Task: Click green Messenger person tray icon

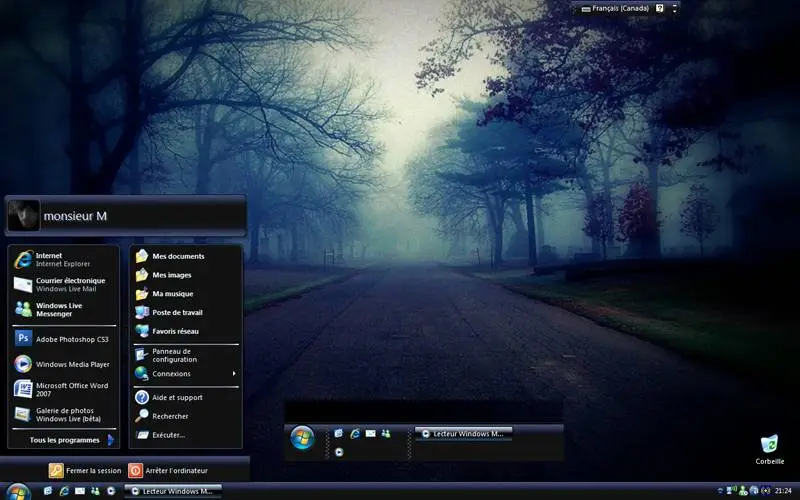Action: pyautogui.click(x=743, y=491)
